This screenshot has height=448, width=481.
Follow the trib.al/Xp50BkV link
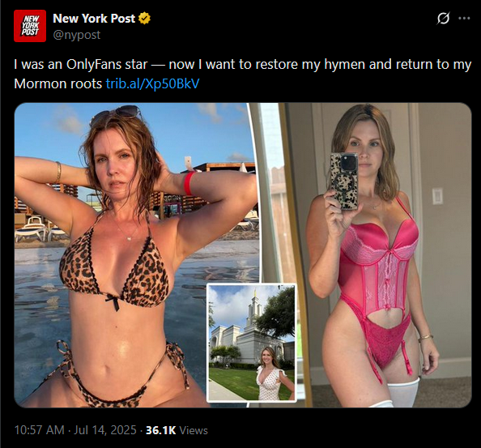click(152, 83)
